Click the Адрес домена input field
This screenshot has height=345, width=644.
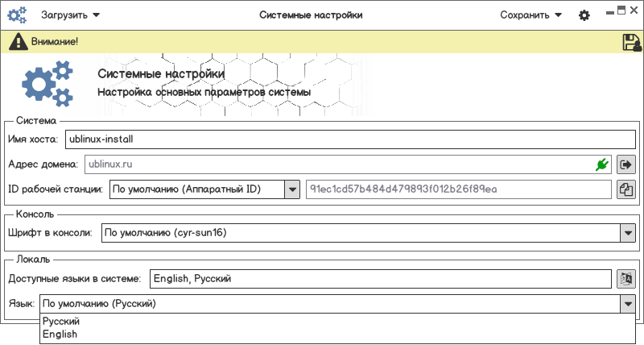348,164
